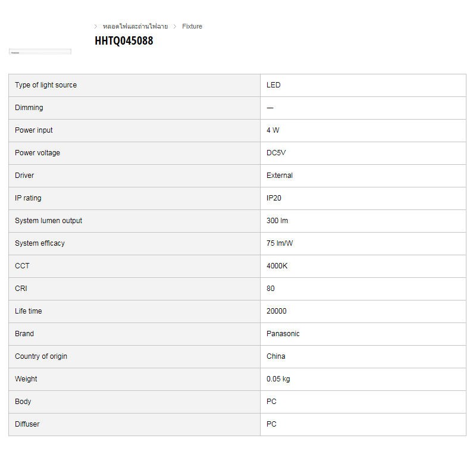Select the product thumbnail image
This screenshot has width=476, height=476.
40,52
